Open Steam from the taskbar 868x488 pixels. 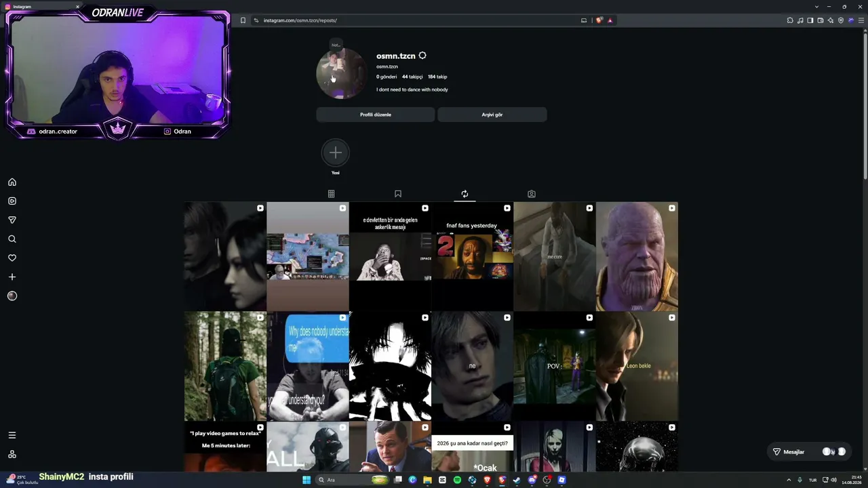click(517, 480)
